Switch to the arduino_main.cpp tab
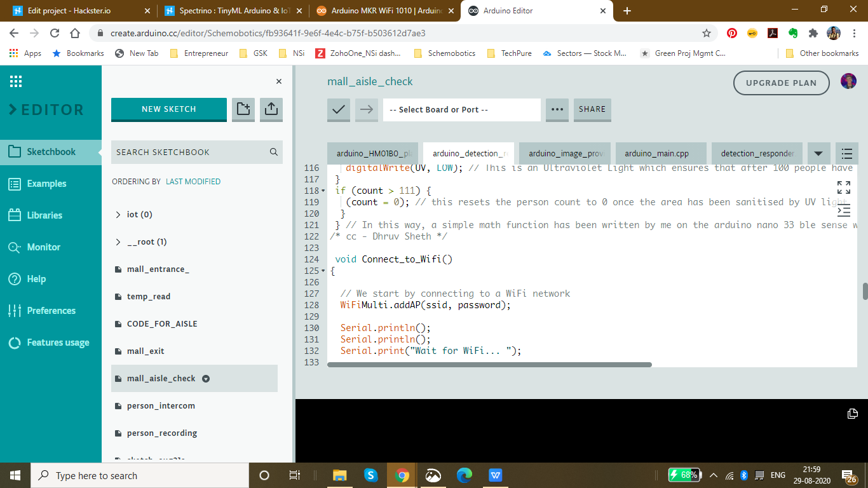Viewport: 868px width, 488px height. point(656,153)
